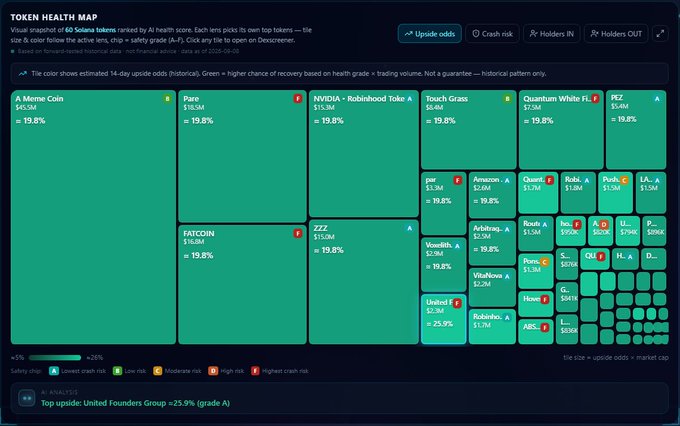Click grade A chip on Robinho. tile
Image resolution: width=680 pixels, height=426 pixels.
point(507,318)
